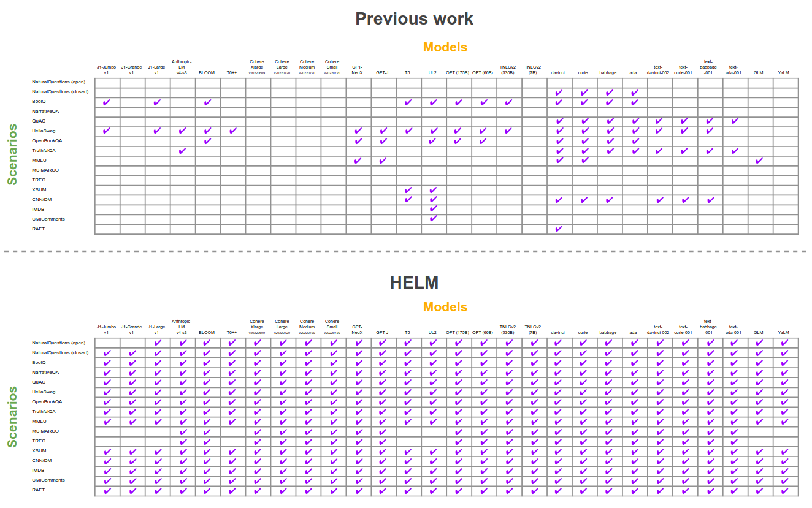
Task: Click 'NaturalQuestions (closed)' row label in HELM table
Action: (60, 352)
